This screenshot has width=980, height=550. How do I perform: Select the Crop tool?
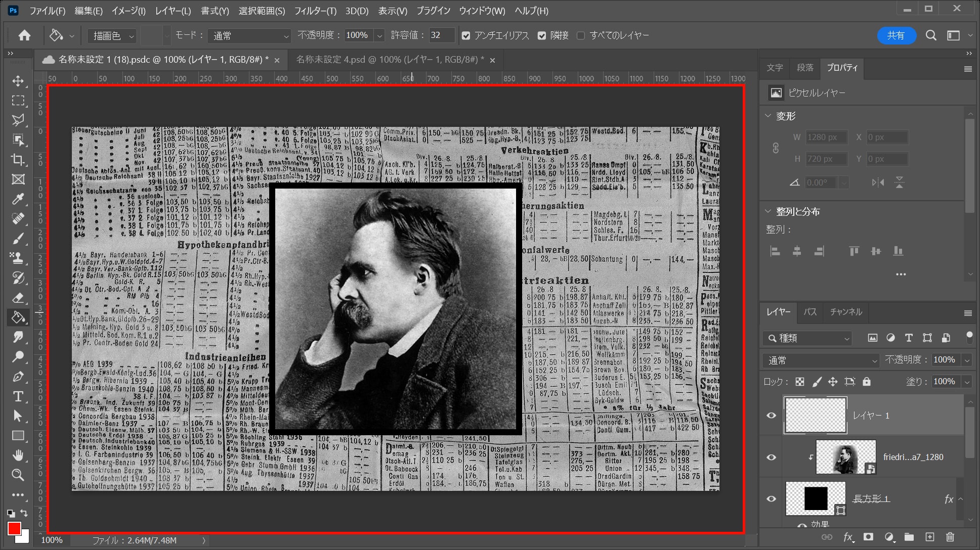click(18, 160)
